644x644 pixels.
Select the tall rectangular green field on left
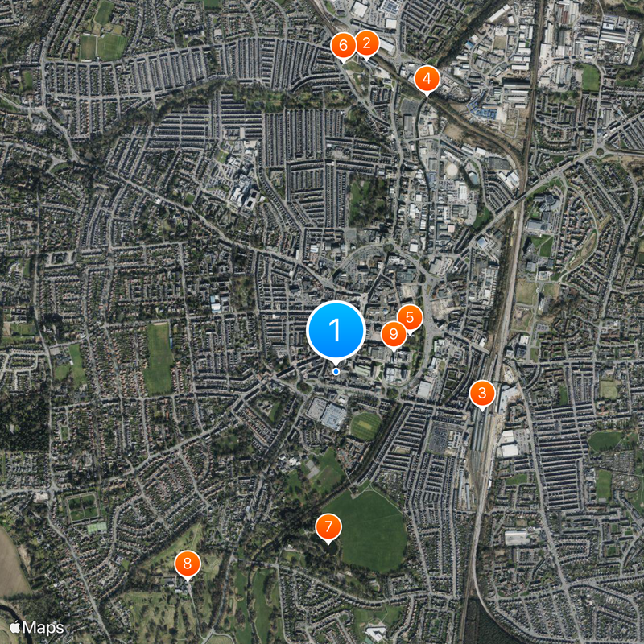pyautogui.click(x=159, y=359)
